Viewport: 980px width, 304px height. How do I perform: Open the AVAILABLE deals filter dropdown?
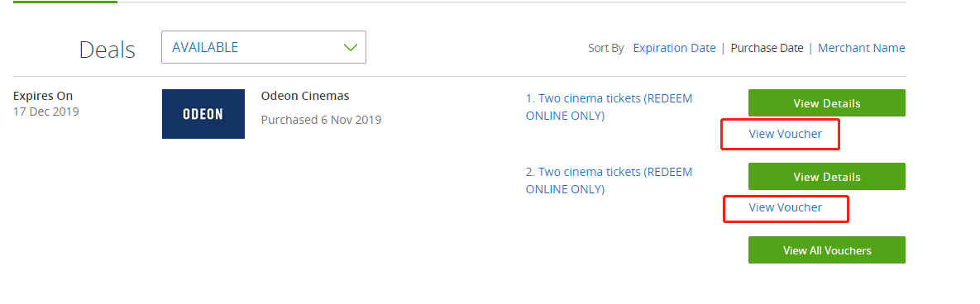(263, 47)
